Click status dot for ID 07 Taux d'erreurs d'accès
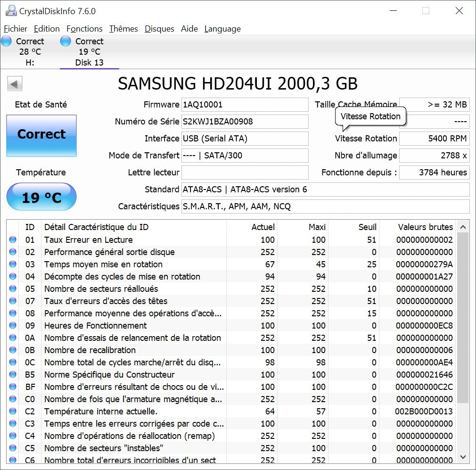Viewport: 476px width, 470px height. [13, 301]
